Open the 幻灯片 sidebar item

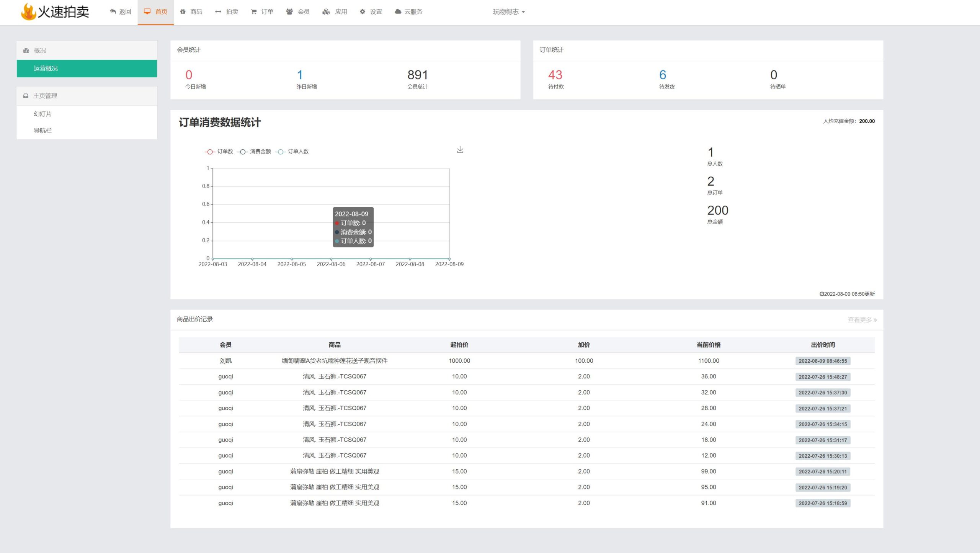tap(42, 114)
